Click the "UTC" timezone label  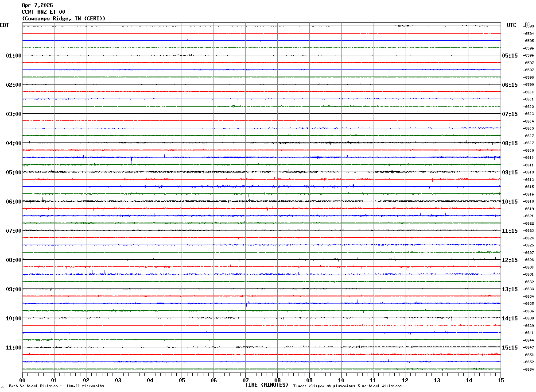coord(512,25)
